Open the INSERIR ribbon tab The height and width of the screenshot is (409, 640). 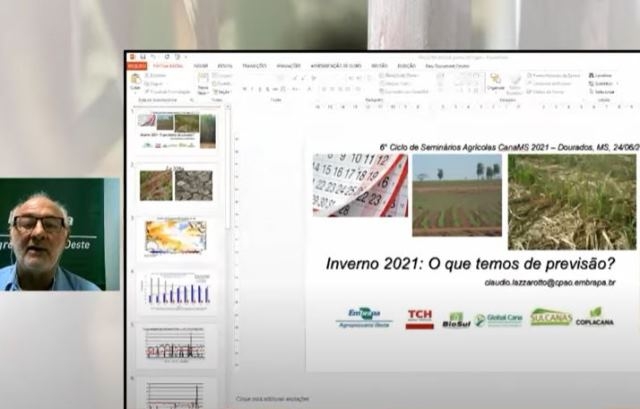point(200,66)
